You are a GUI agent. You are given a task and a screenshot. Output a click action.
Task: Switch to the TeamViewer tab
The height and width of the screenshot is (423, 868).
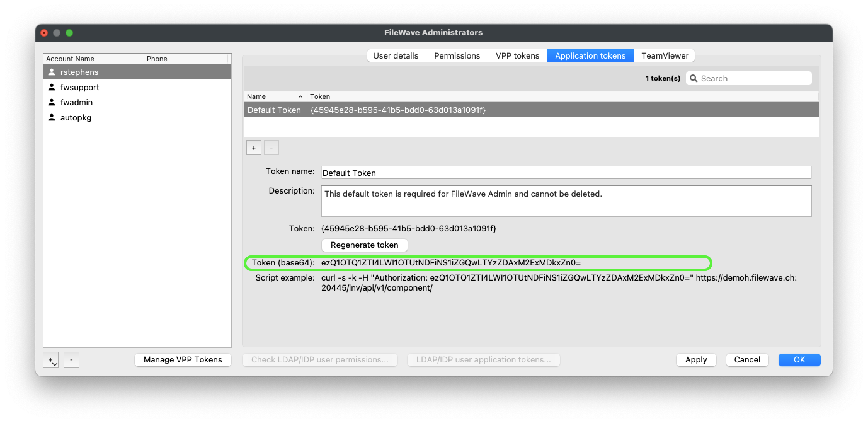664,55
